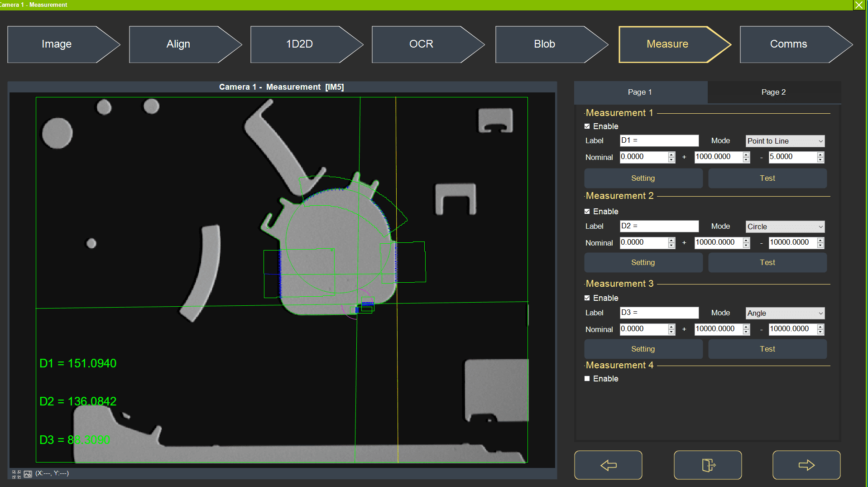
Task: Run the Measurement 1 Test button
Action: [x=767, y=178]
